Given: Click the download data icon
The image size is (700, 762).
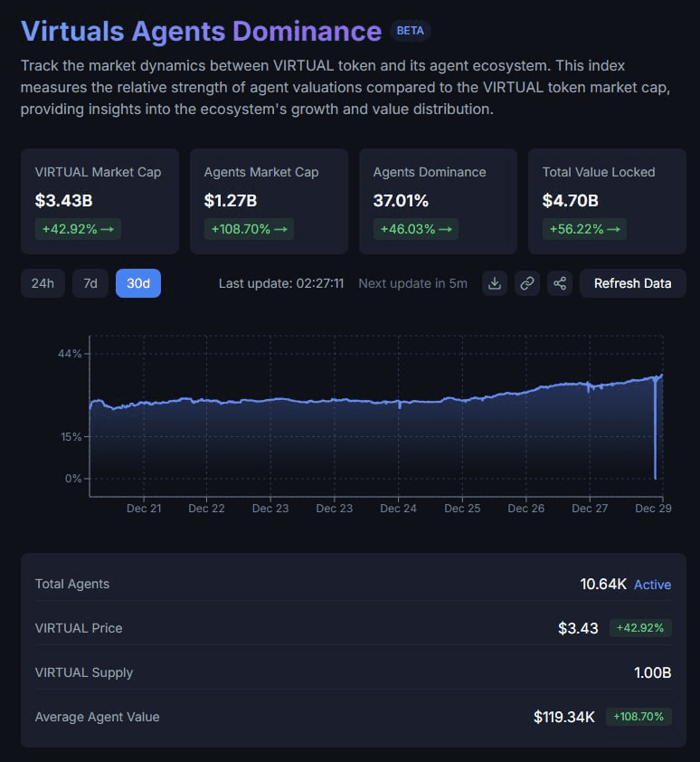Looking at the screenshot, I should (x=495, y=283).
